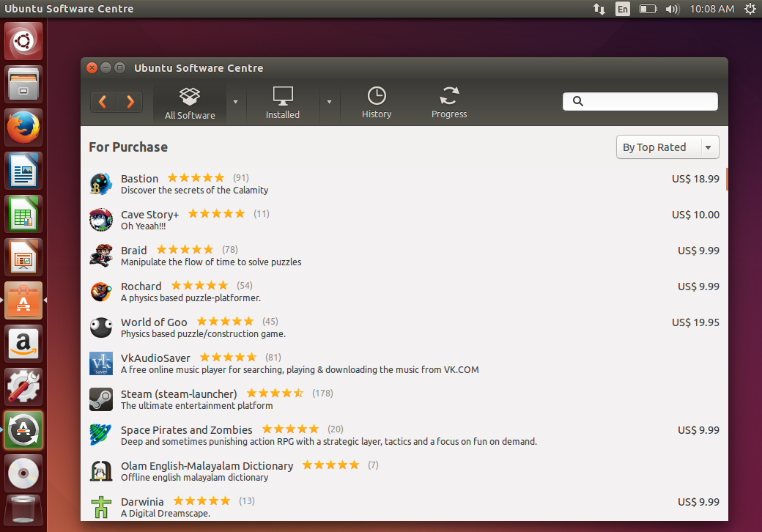Click the Rochard app icon

(101, 292)
